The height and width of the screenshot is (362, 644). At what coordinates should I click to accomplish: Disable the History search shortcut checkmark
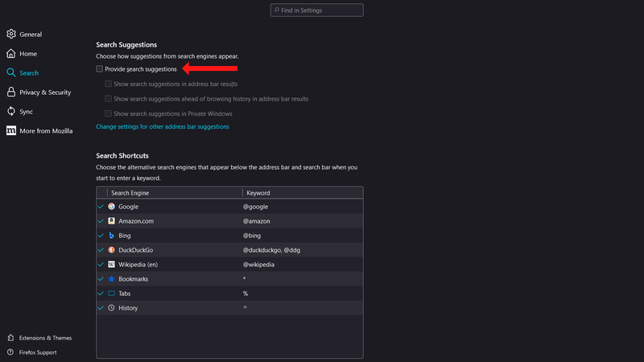101,308
